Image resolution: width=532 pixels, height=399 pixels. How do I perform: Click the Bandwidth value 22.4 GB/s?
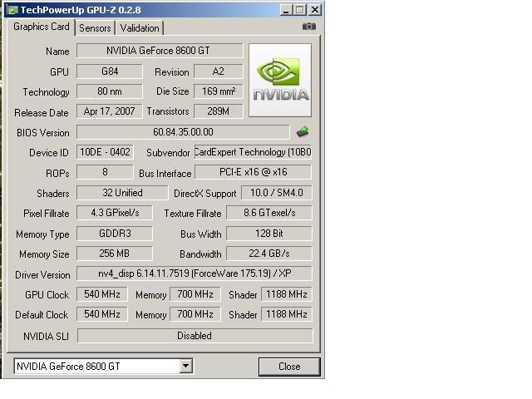[269, 254]
